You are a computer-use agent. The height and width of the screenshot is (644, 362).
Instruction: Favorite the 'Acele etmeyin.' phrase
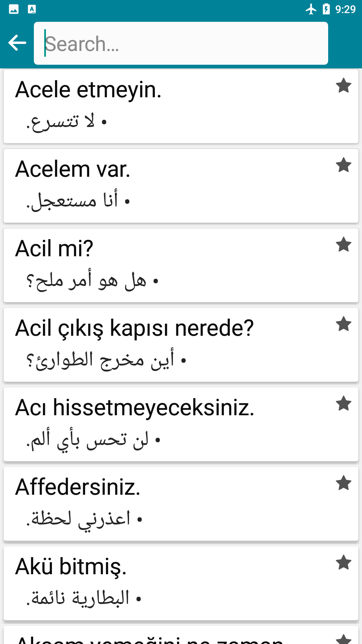[344, 86]
